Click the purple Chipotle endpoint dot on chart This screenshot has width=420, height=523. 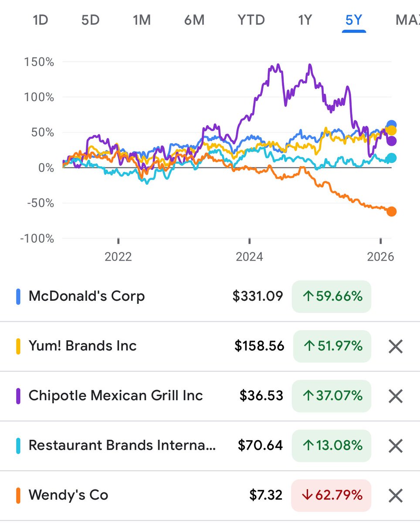392,141
